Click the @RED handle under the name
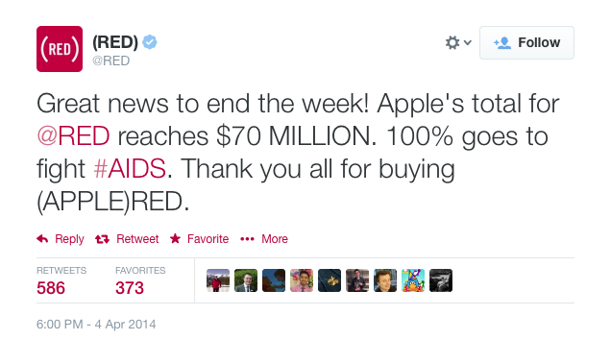 click(x=111, y=61)
